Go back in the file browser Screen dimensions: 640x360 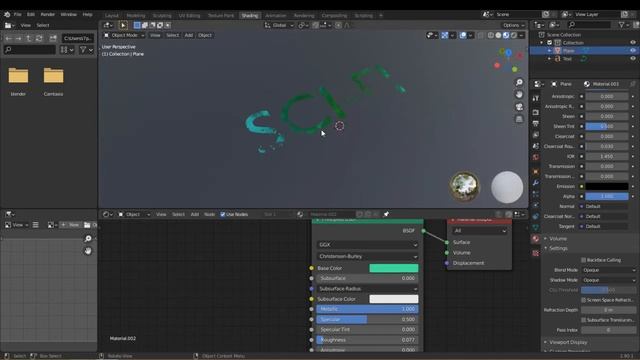[x=9, y=38]
